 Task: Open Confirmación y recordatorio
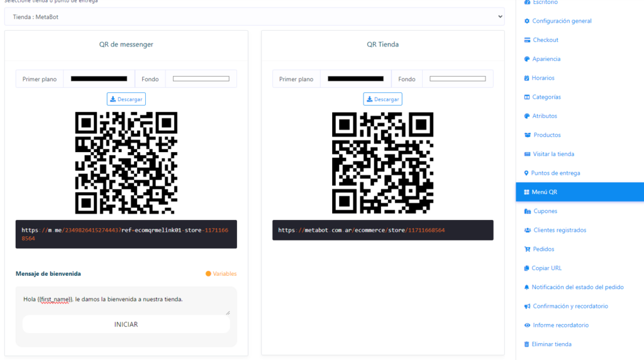point(570,306)
